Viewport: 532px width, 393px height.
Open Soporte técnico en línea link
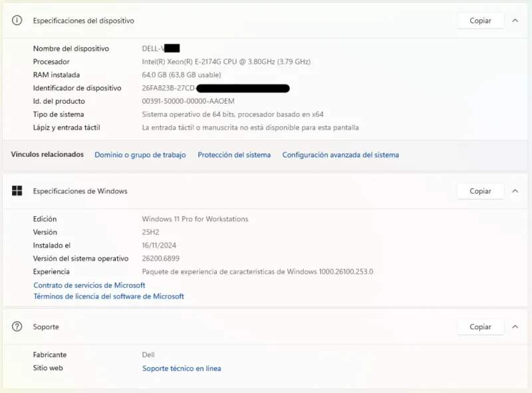pyautogui.click(x=182, y=368)
